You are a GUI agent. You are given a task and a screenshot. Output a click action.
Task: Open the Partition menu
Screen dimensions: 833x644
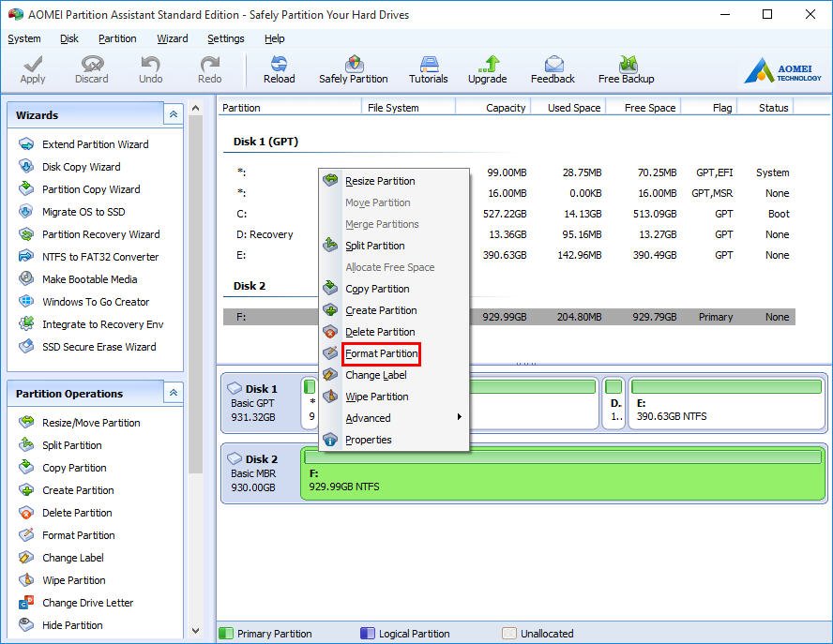coord(117,38)
